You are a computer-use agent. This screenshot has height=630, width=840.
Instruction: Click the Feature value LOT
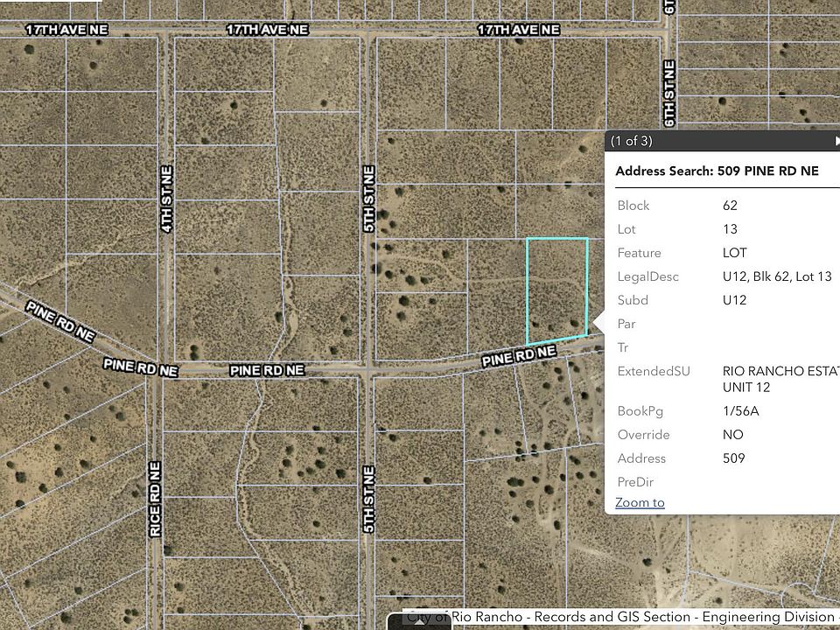734,253
